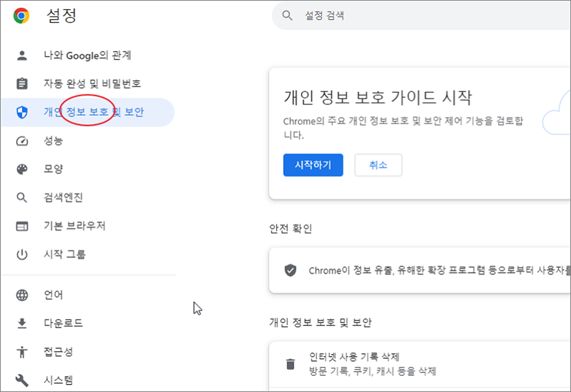571x392 pixels.
Task: Click the accessibility figure icon for 접근성
Action: click(22, 352)
